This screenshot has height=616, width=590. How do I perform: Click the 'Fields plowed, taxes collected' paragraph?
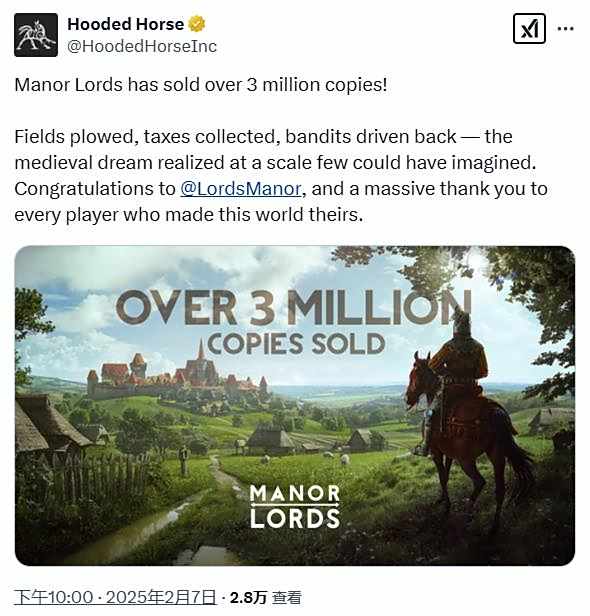[x=281, y=176]
